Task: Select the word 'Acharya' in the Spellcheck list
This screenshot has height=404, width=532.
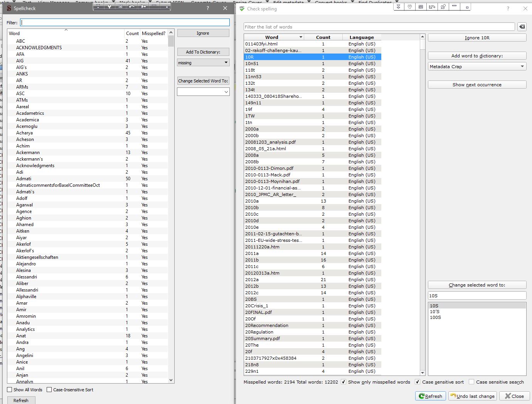Action: (88, 133)
